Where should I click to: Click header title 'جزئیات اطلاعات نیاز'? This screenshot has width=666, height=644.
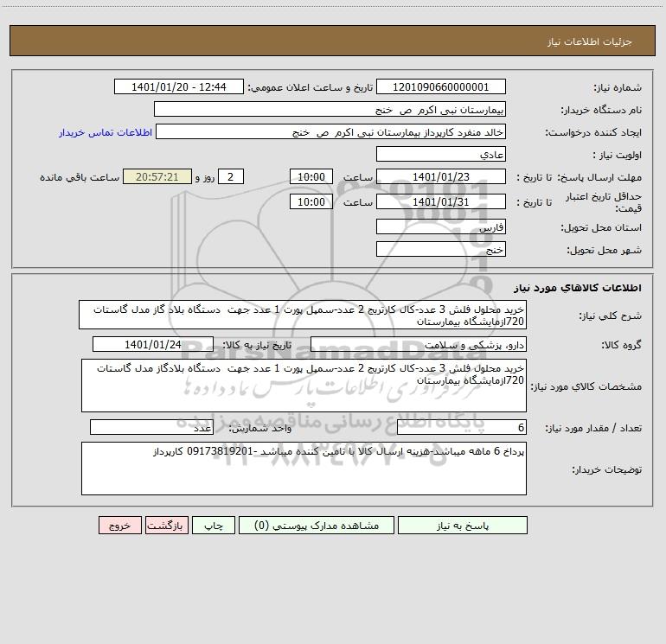click(590, 41)
